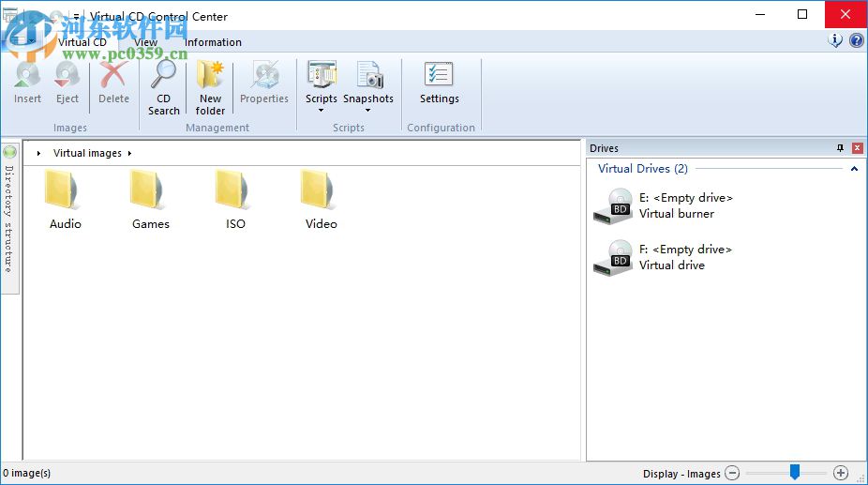Click the Display - Images zoom slider handle

(795, 472)
